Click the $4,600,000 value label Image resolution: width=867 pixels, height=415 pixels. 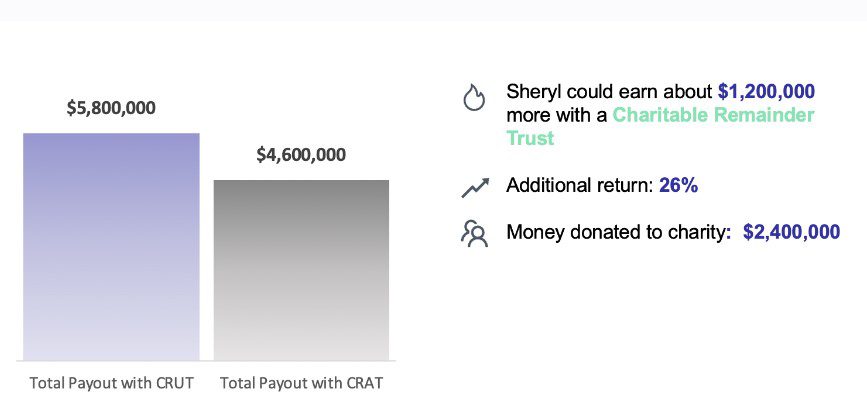pos(301,155)
